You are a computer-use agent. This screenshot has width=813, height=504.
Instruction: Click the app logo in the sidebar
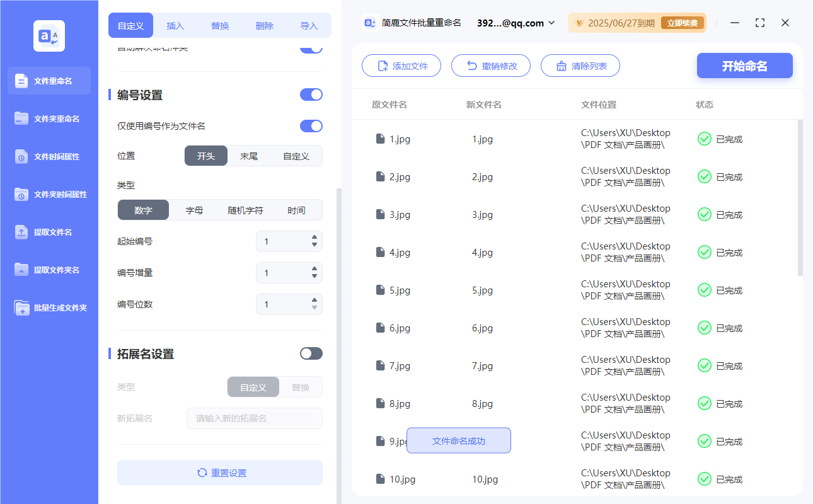click(x=49, y=35)
